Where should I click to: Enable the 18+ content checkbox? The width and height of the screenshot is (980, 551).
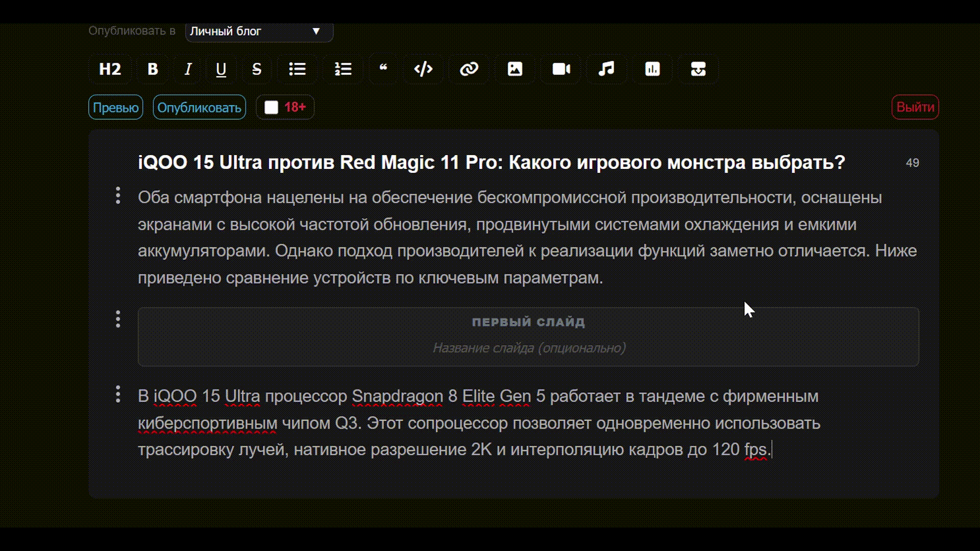pos(271,107)
